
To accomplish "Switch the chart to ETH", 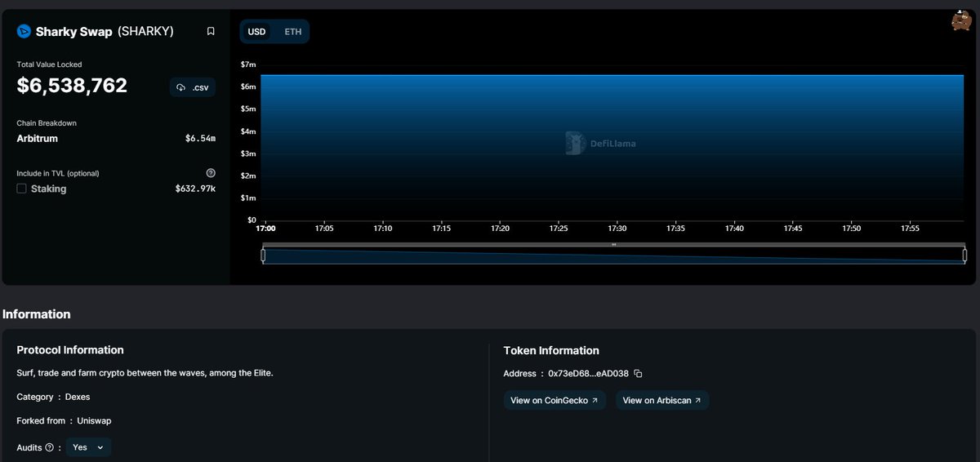I will (292, 32).
